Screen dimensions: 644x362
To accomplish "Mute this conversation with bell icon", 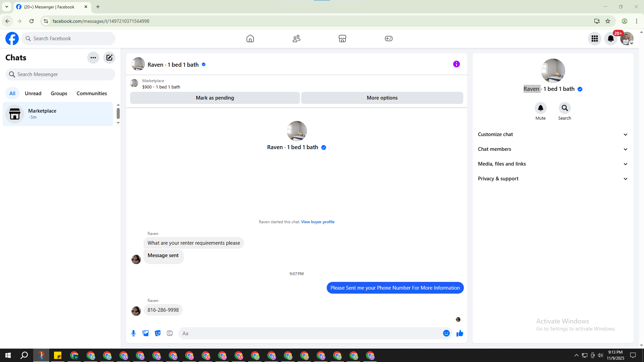I will coord(541,108).
